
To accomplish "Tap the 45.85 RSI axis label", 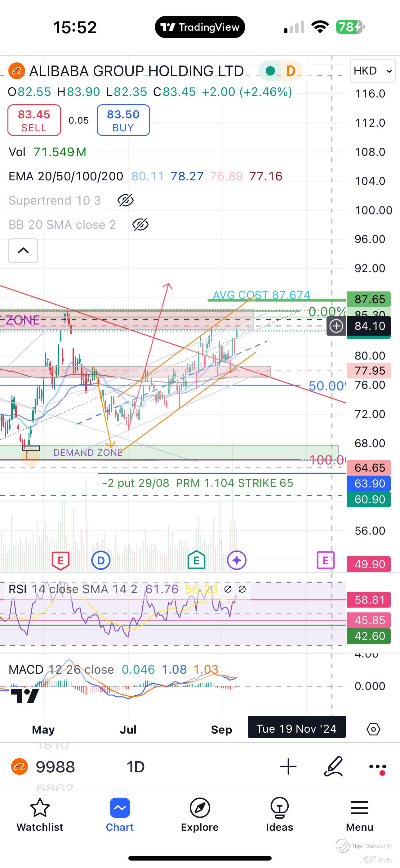I will coord(369,620).
